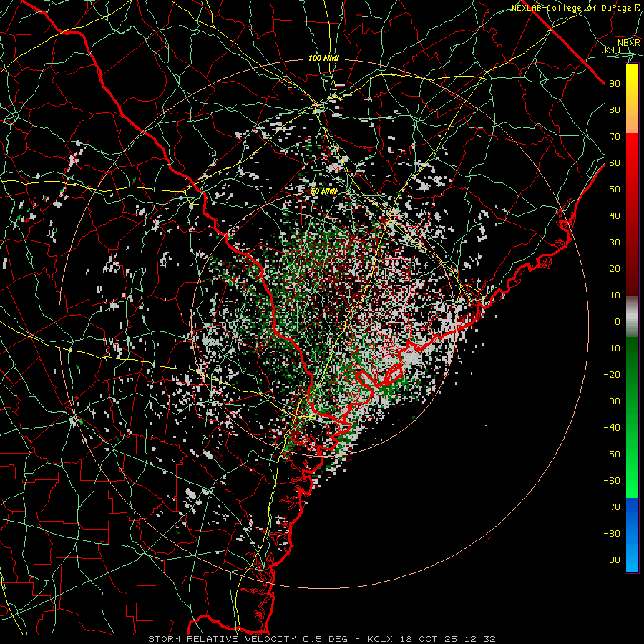Click the 10 value on velocity scale

(615, 296)
